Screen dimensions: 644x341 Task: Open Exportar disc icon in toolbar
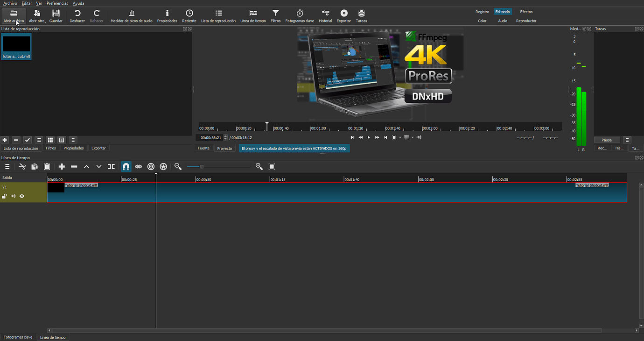tap(344, 16)
